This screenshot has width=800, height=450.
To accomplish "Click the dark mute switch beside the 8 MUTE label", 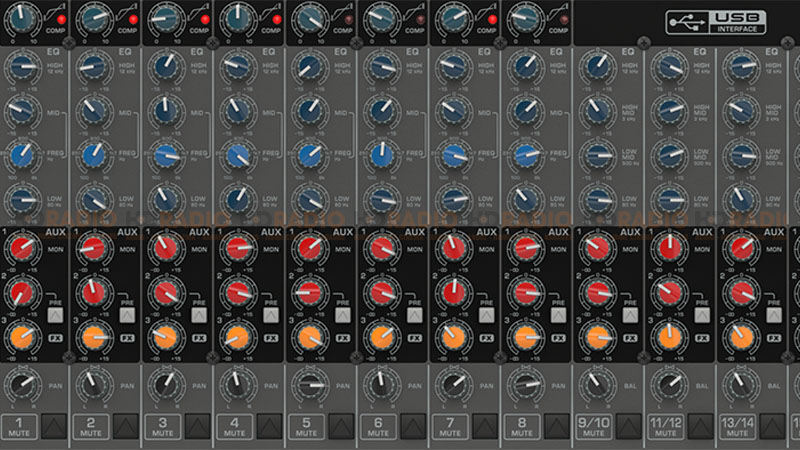I will (x=557, y=427).
